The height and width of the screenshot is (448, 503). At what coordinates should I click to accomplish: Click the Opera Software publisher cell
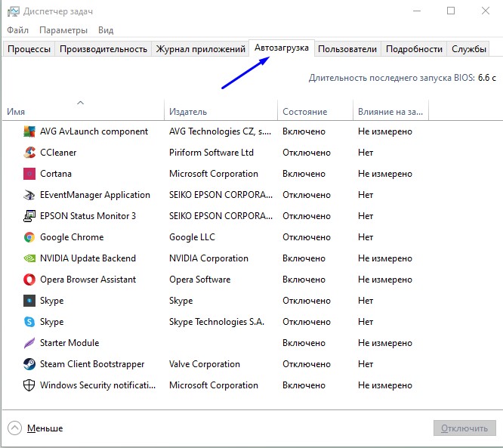click(x=200, y=280)
